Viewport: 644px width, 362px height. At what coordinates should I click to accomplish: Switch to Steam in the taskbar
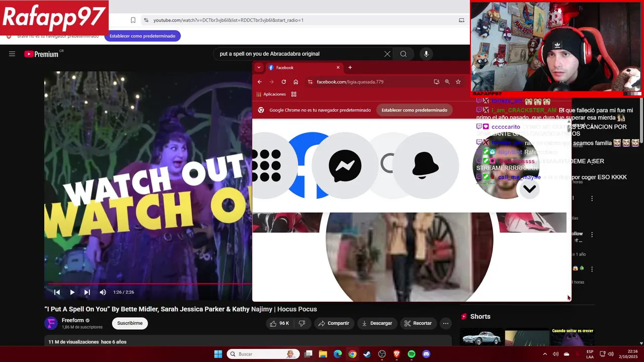[367, 354]
